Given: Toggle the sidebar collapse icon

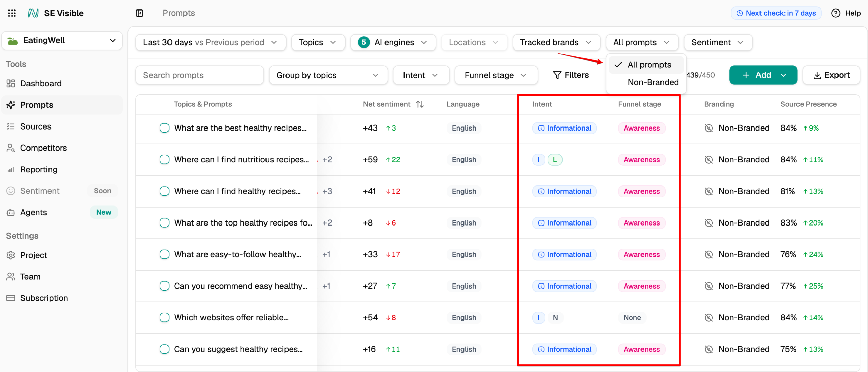Looking at the screenshot, I should point(139,13).
